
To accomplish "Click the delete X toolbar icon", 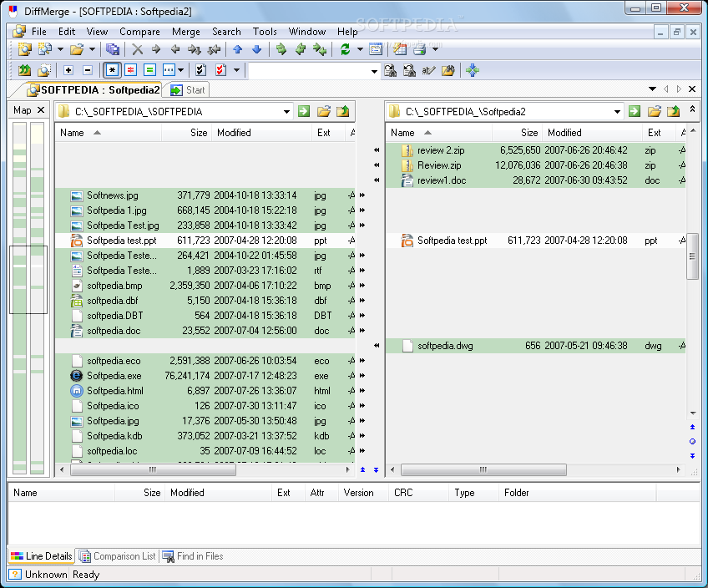I will point(137,49).
